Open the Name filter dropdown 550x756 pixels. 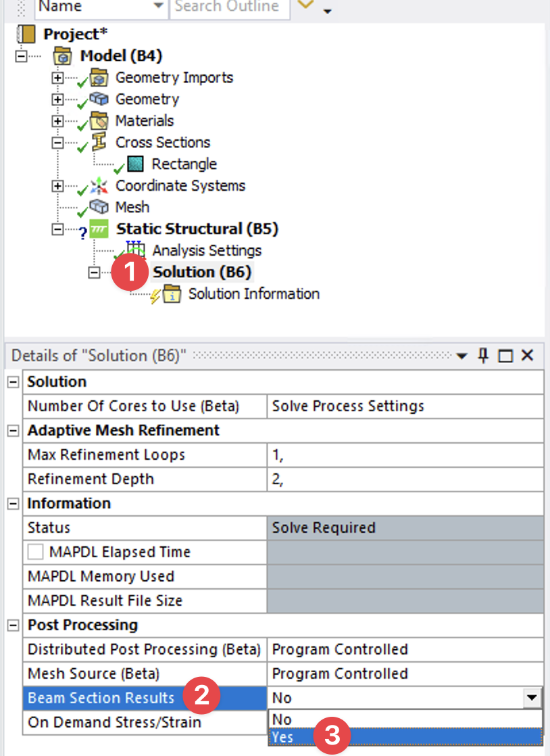(x=158, y=7)
